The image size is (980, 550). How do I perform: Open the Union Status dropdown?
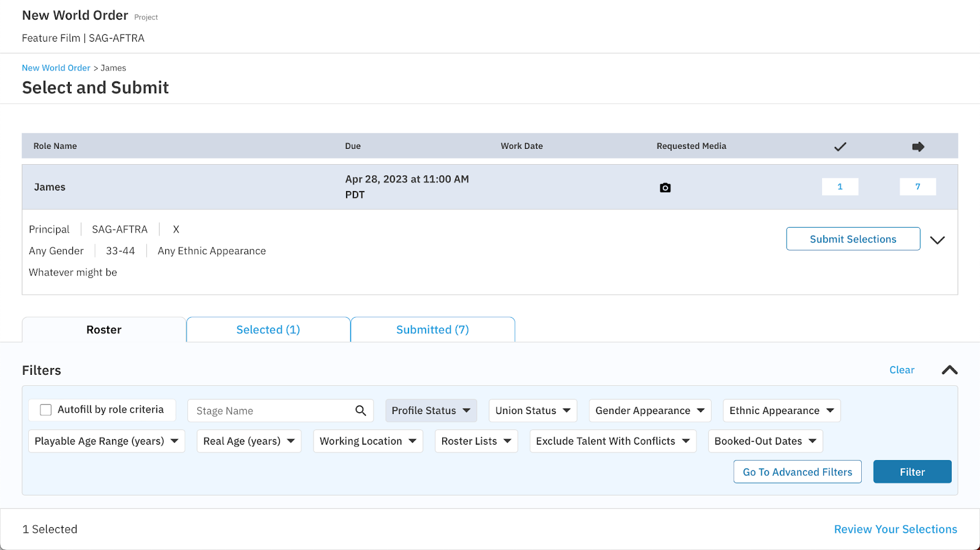coord(532,410)
